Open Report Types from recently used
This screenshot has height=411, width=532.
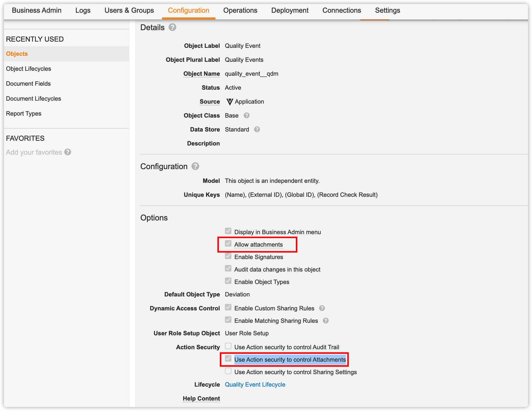click(x=24, y=114)
